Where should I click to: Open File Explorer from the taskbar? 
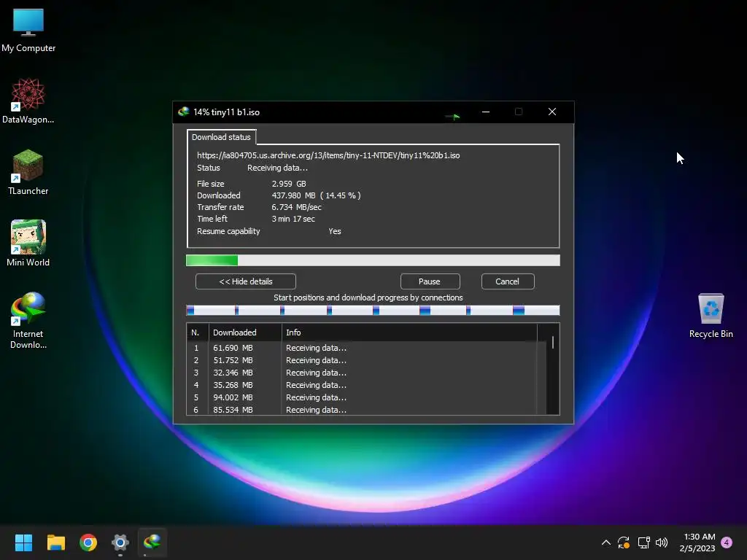pyautogui.click(x=55, y=542)
